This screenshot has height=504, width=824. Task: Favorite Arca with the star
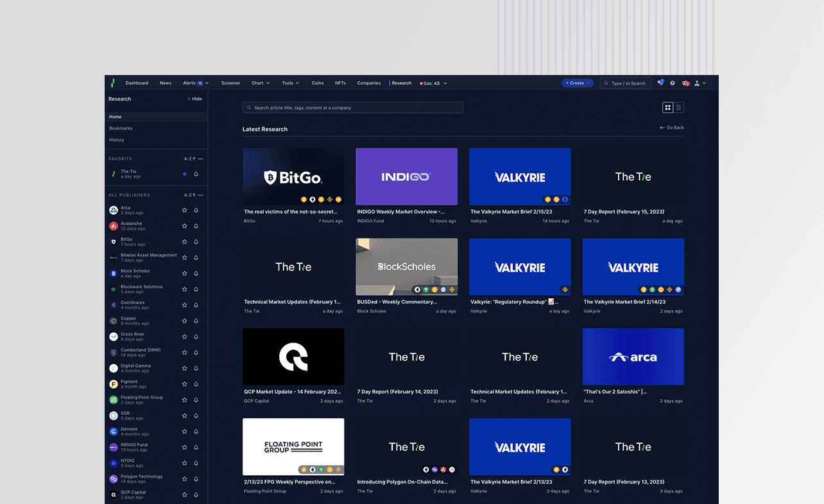[x=185, y=210]
